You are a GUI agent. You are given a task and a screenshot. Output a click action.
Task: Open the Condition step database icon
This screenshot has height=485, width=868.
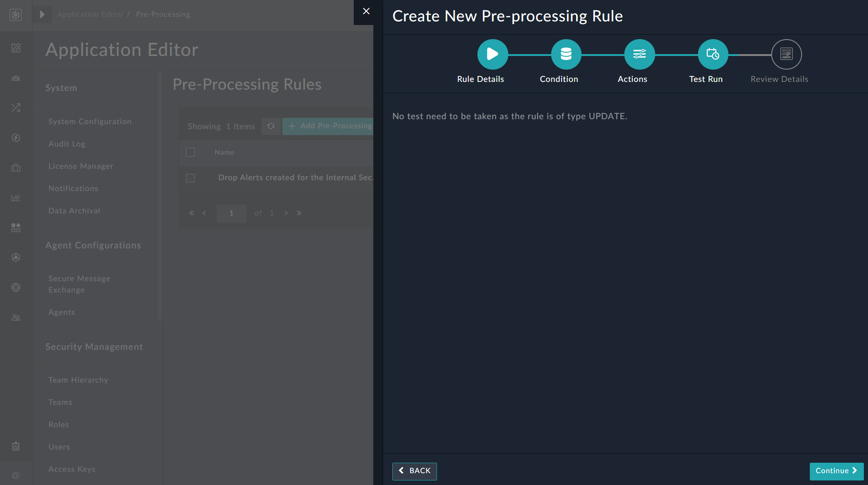pos(565,54)
